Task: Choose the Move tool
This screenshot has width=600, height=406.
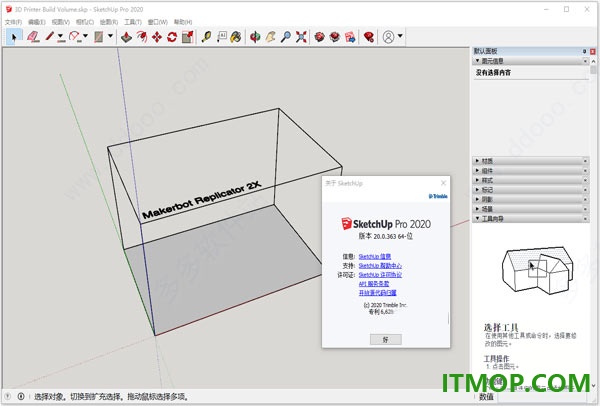Action: 157,37
